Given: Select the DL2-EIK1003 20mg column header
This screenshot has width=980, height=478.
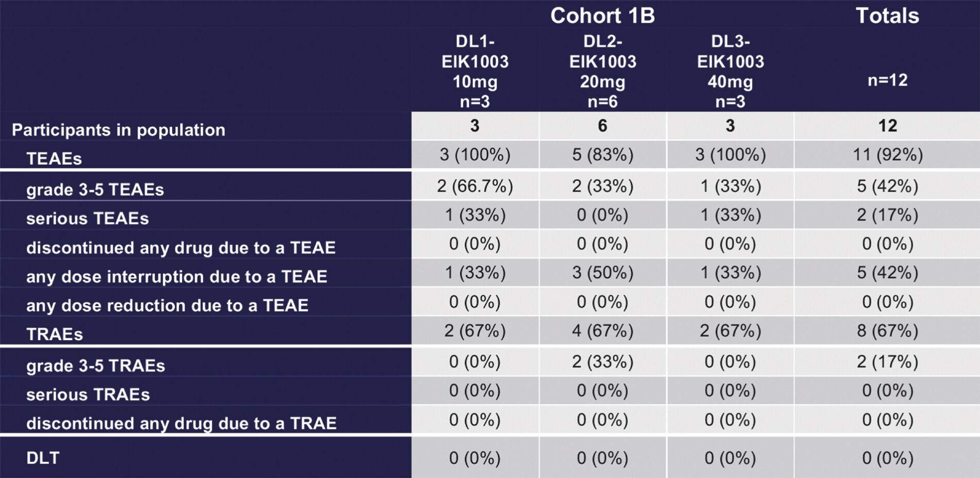Looking at the screenshot, I should pyautogui.click(x=602, y=71).
